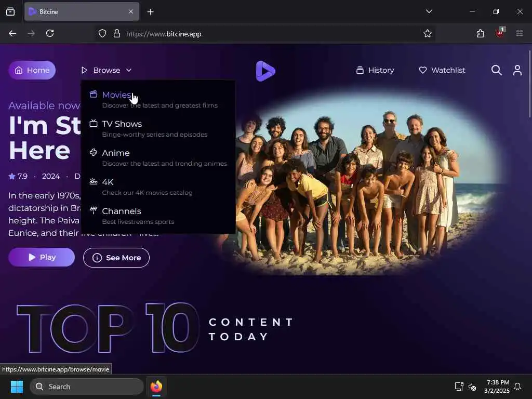This screenshot has height=399, width=532.
Task: Click the taskbar clock showing 7:38 PM
Action: click(497, 387)
